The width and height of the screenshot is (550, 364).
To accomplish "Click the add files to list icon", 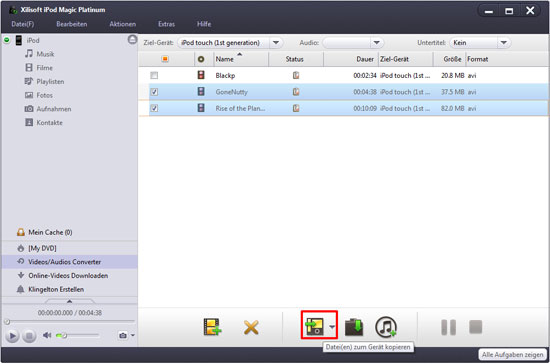I will click(x=212, y=327).
